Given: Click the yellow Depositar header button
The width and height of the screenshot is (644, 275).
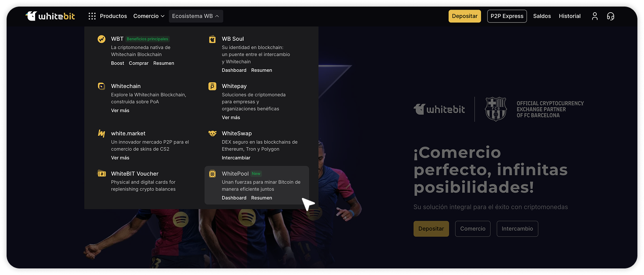Looking at the screenshot, I should click(465, 16).
